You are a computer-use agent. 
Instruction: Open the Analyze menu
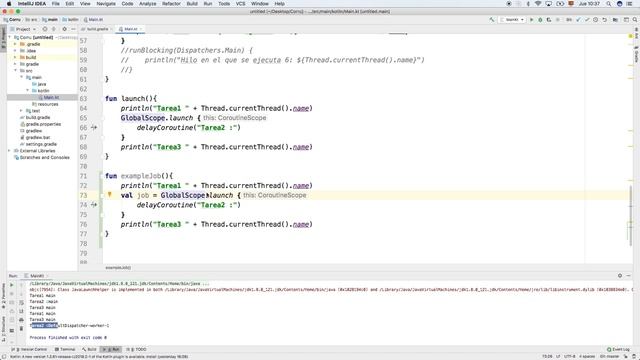point(148,4)
